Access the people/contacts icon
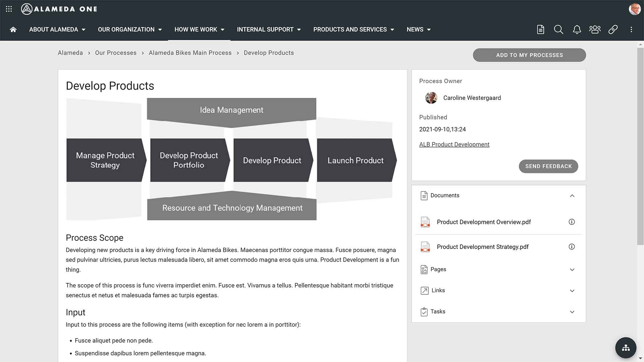 (595, 29)
